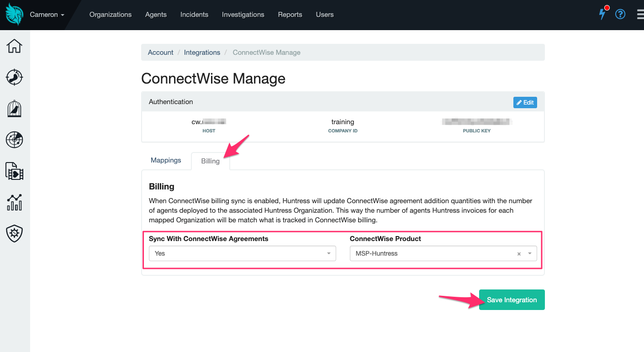Open the video file sidebar icon

point(14,171)
